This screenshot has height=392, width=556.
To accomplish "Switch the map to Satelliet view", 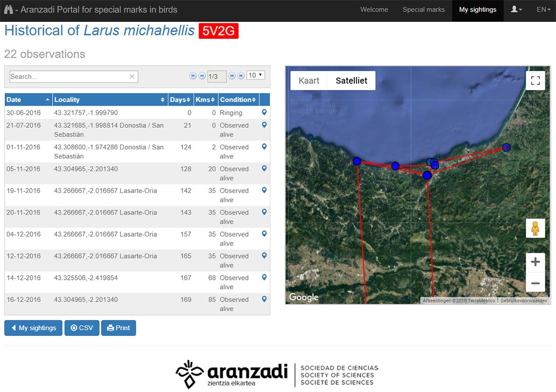I will [351, 81].
